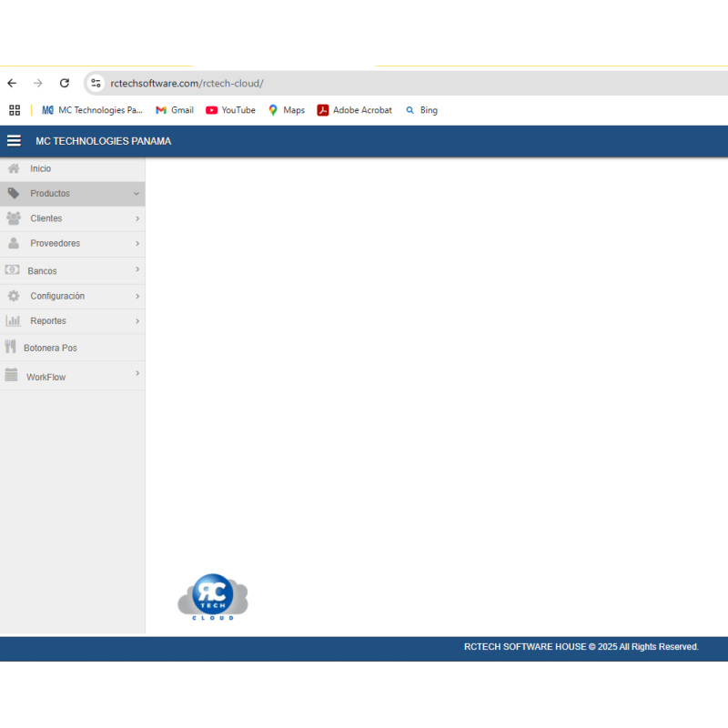Reload the page with refresh icon

65,83
